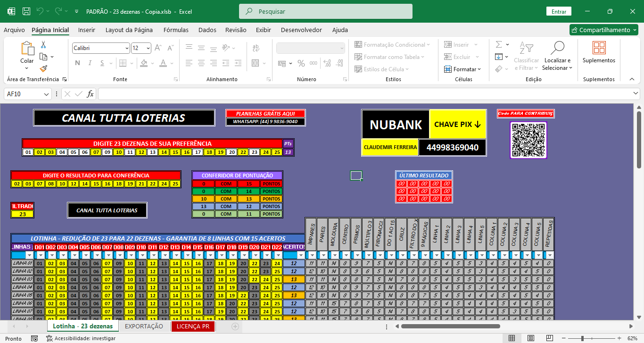Toggle italic formatting (I)
Screen dimensions: 644x343
[x=90, y=63]
